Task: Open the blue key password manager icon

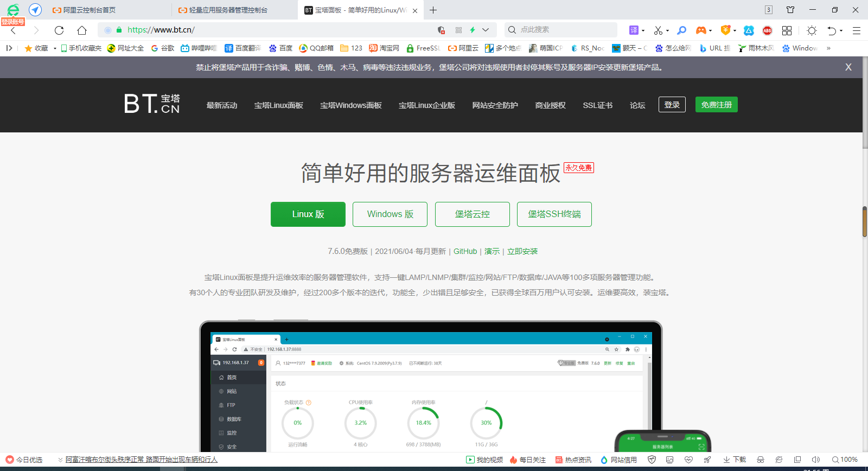Action: tap(682, 30)
